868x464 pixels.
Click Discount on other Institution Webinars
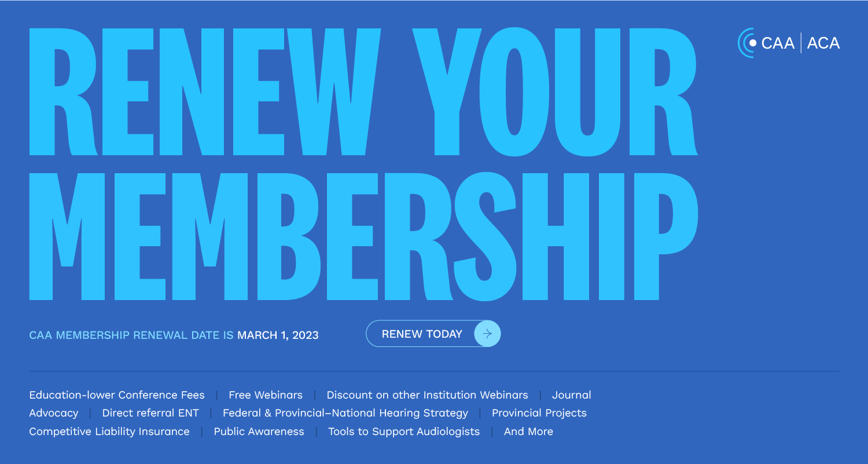click(x=427, y=395)
